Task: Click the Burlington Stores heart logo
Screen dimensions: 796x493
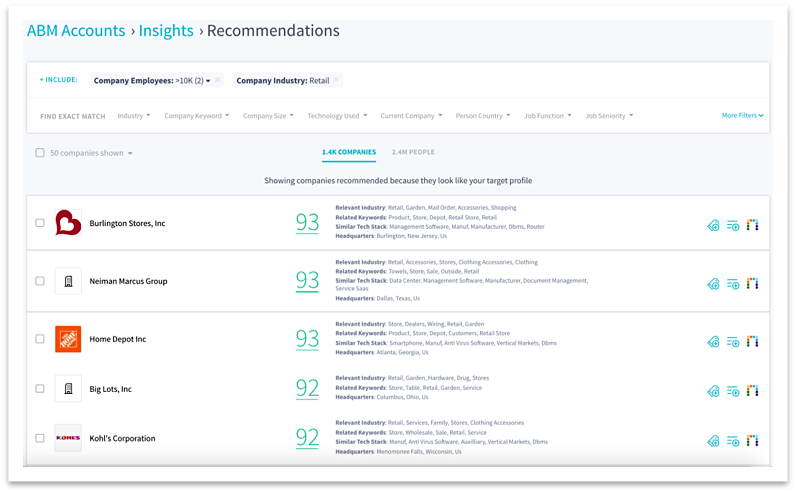Action: pyautogui.click(x=68, y=223)
